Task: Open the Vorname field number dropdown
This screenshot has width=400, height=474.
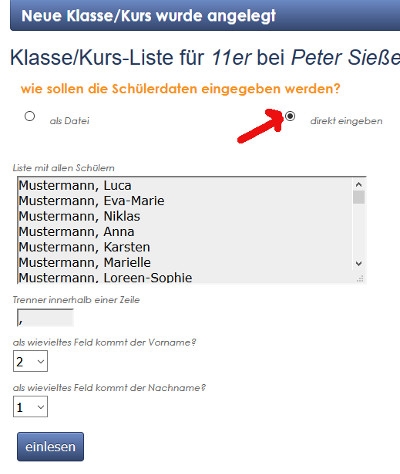Action: (30, 361)
